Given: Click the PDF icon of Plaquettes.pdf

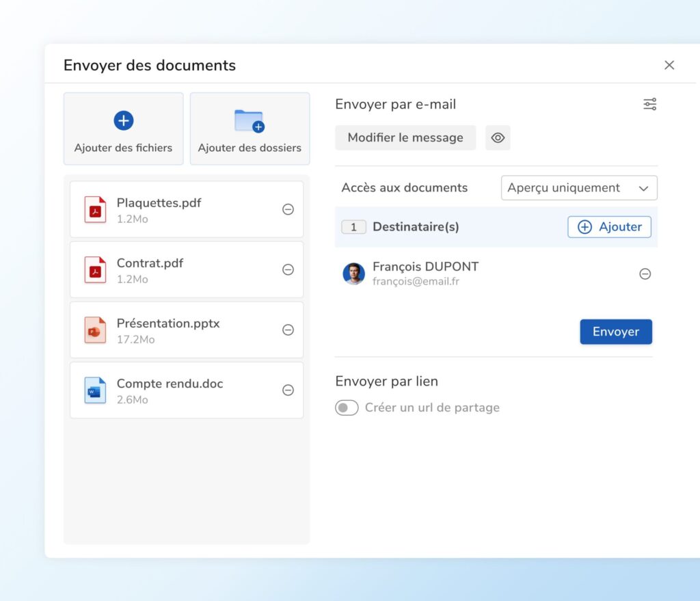Looking at the screenshot, I should pos(95,209).
